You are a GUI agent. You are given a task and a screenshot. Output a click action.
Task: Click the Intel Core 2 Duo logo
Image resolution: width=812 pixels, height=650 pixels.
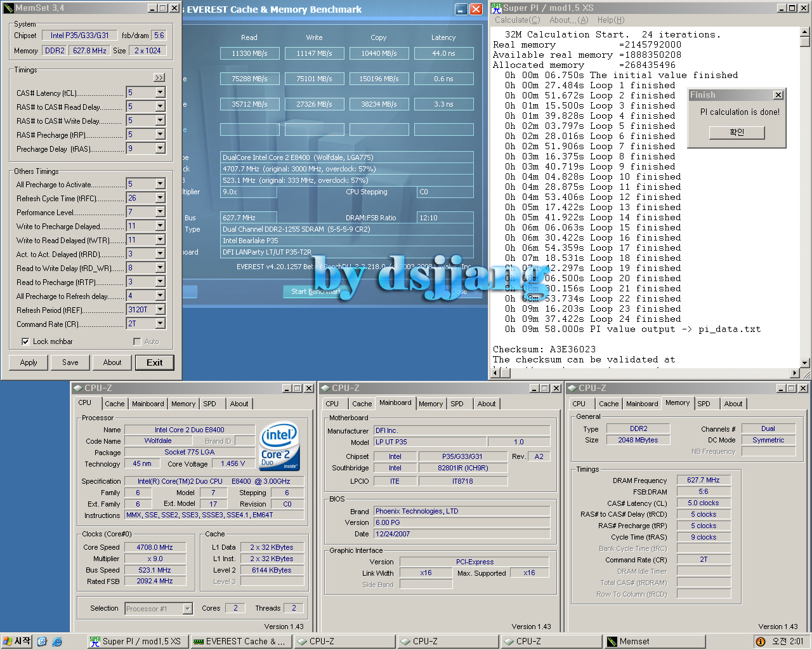point(279,446)
